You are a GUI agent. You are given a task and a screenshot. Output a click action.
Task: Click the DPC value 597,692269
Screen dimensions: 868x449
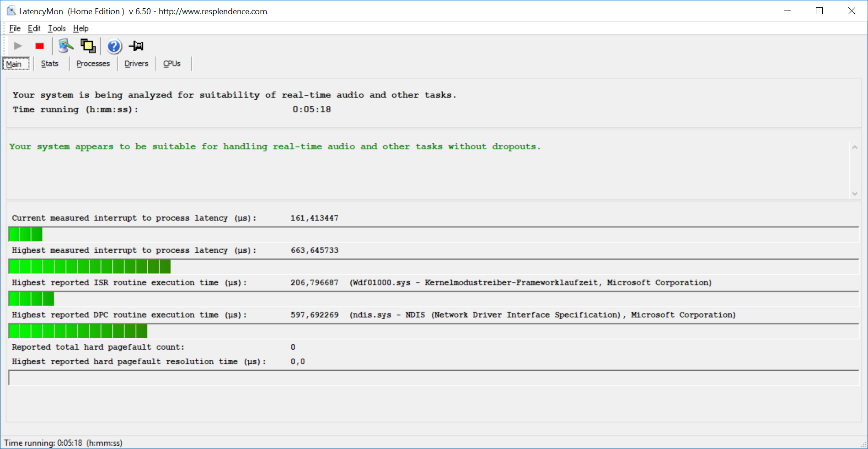tap(315, 315)
